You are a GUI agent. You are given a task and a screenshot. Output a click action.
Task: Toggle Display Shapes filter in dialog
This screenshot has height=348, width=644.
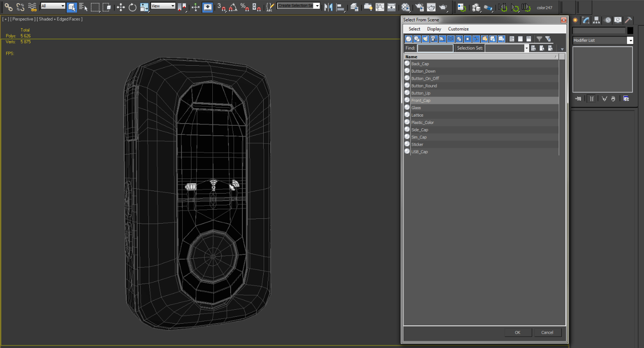click(417, 39)
